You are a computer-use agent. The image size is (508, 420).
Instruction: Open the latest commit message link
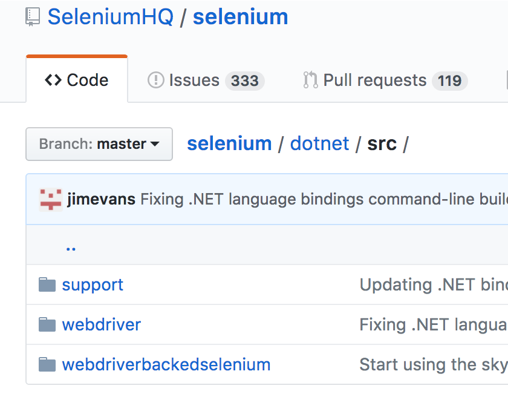click(x=324, y=199)
